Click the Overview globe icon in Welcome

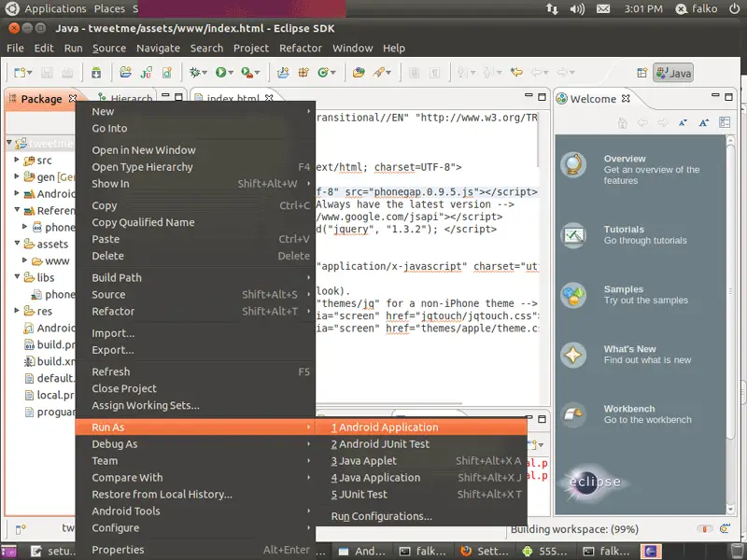[x=573, y=165]
